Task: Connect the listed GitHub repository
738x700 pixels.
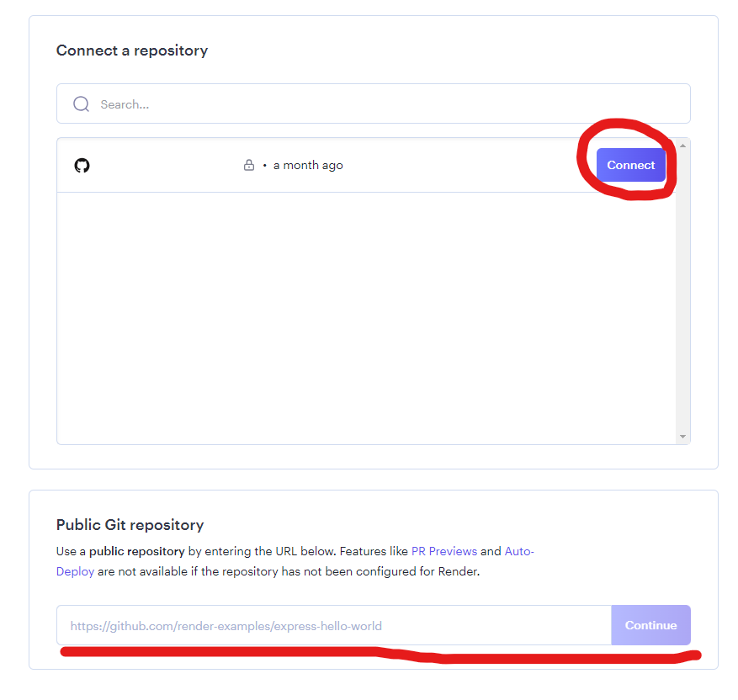Action: pos(630,165)
